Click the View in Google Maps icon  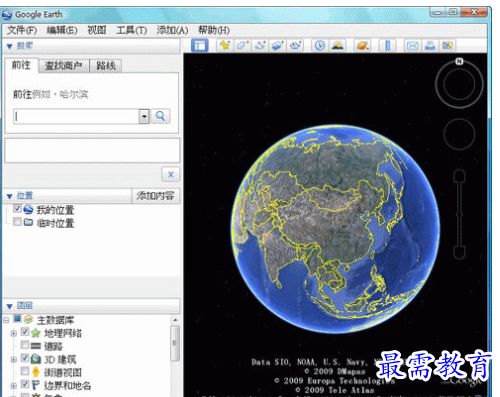(447, 45)
